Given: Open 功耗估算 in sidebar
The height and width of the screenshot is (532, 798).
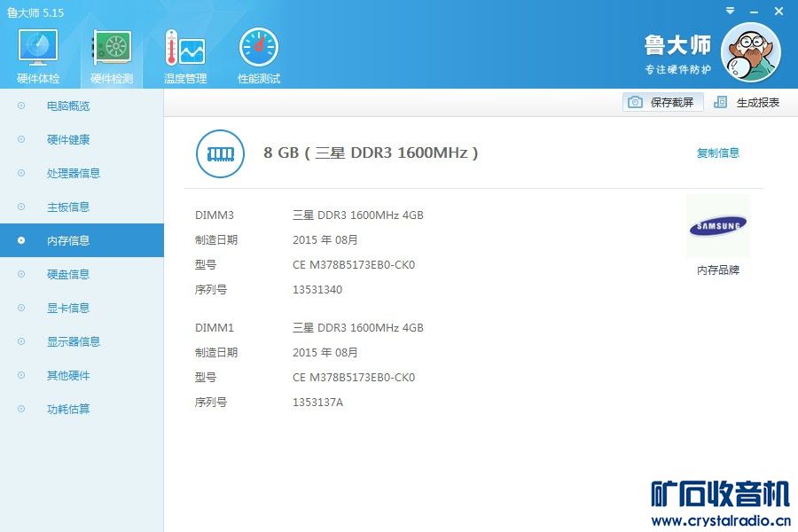Looking at the screenshot, I should (x=82, y=409).
